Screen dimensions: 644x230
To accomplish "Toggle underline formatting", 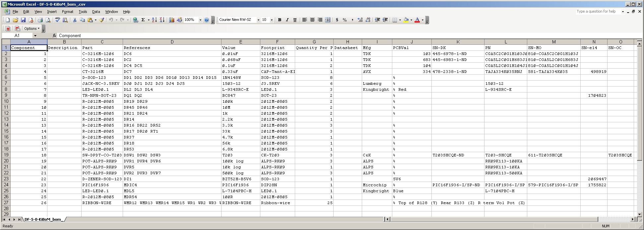I will click(x=295, y=20).
